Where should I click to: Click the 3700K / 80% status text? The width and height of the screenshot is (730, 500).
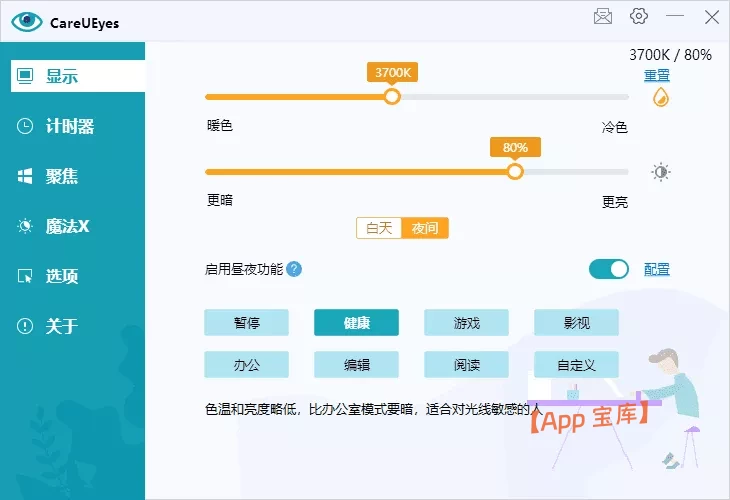670,55
